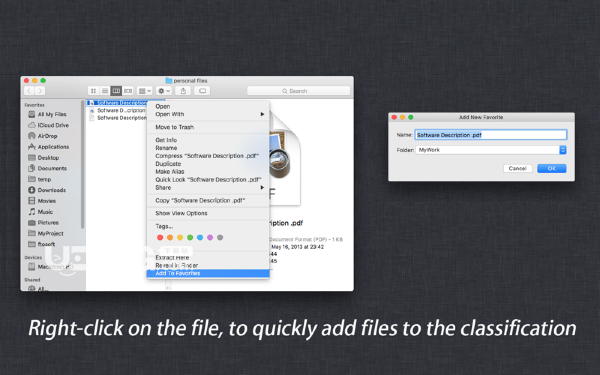Open Pictures in sidebar
Viewport: 600px width, 375px height.
[48, 222]
